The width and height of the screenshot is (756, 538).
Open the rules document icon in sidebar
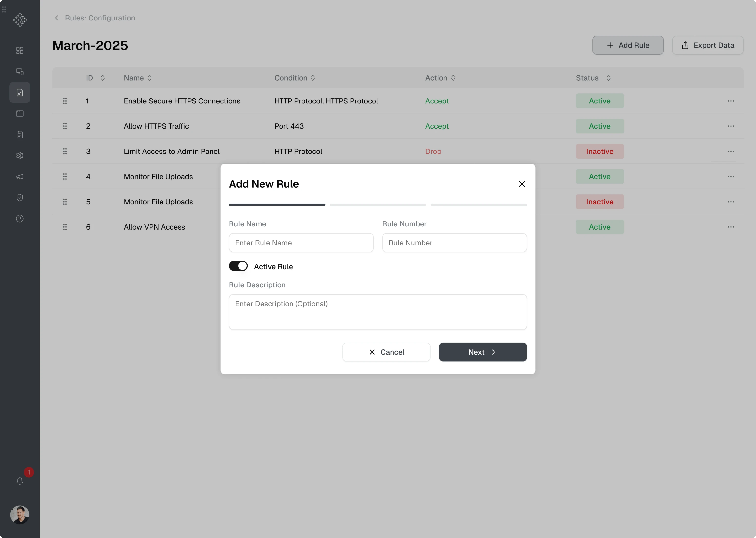click(20, 92)
